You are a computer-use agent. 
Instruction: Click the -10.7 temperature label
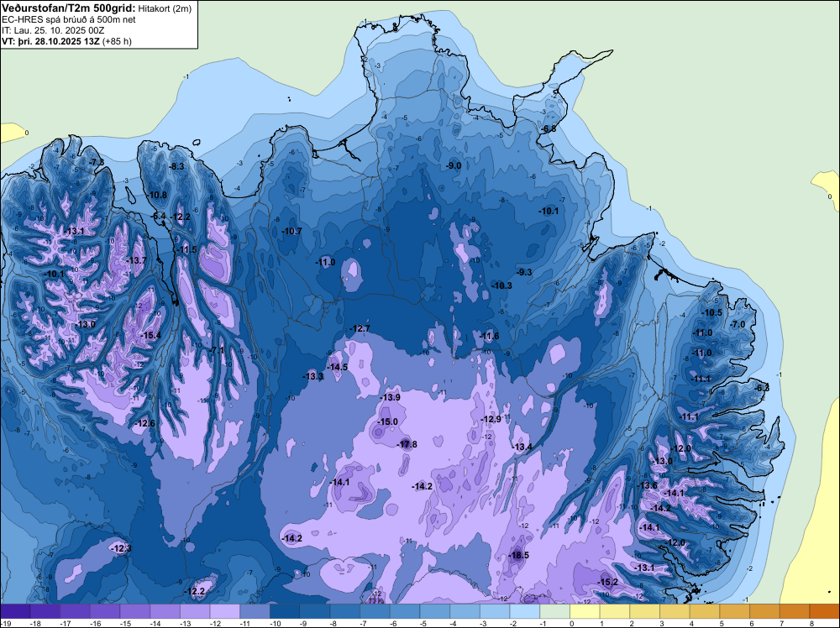(x=292, y=231)
